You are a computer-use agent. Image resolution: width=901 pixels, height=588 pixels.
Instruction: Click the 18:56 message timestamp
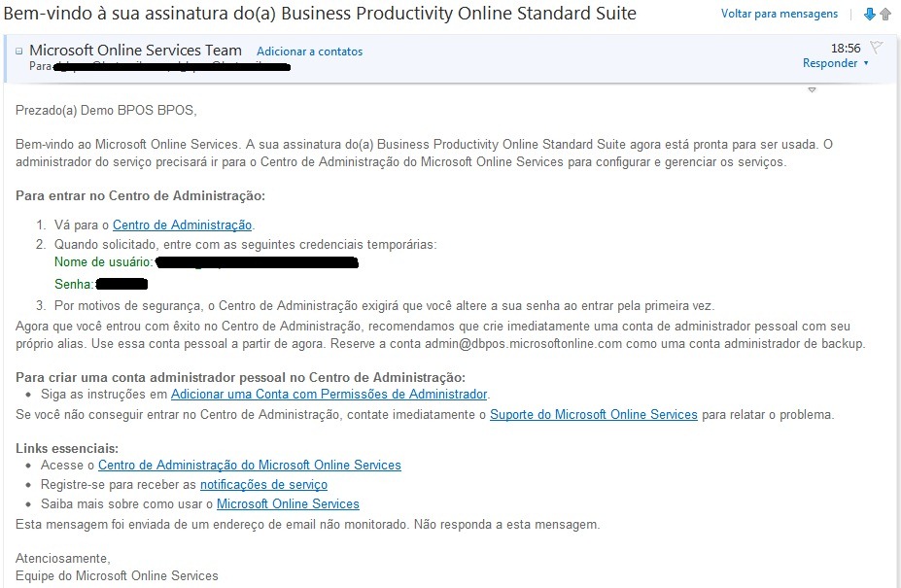point(846,48)
